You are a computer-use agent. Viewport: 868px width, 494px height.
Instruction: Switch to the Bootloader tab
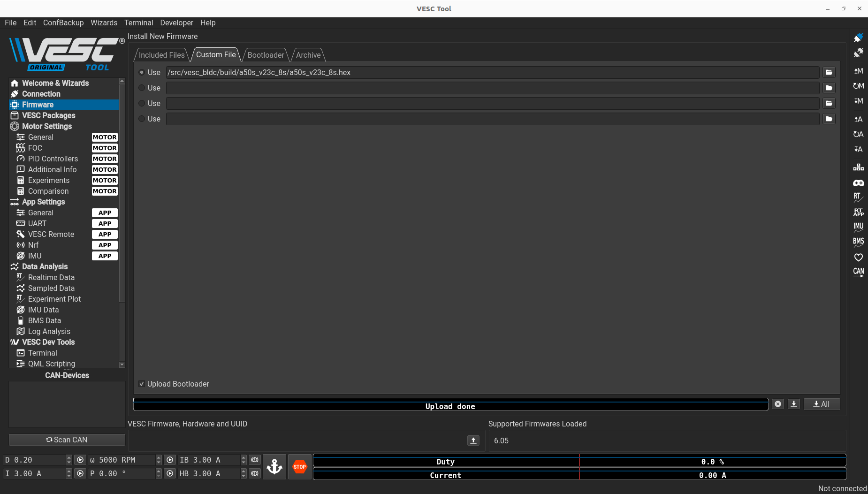(266, 55)
